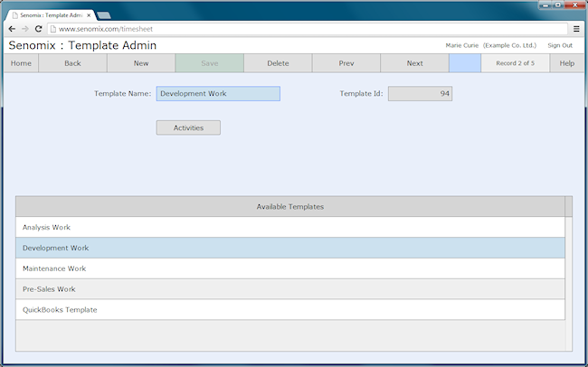Click the address bar showing www.senomix.com/timesheet
Image resolution: width=588 pixels, height=367 pixels.
click(308, 29)
